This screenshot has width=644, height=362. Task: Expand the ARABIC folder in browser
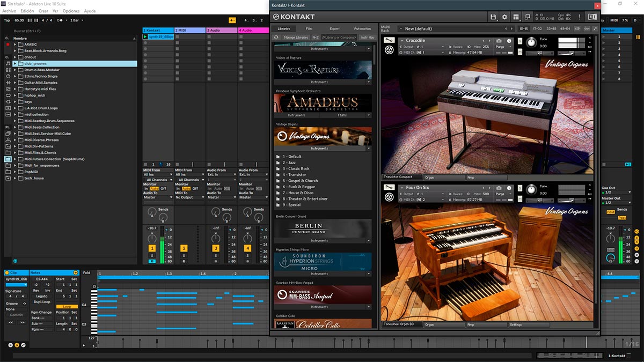click(x=15, y=45)
